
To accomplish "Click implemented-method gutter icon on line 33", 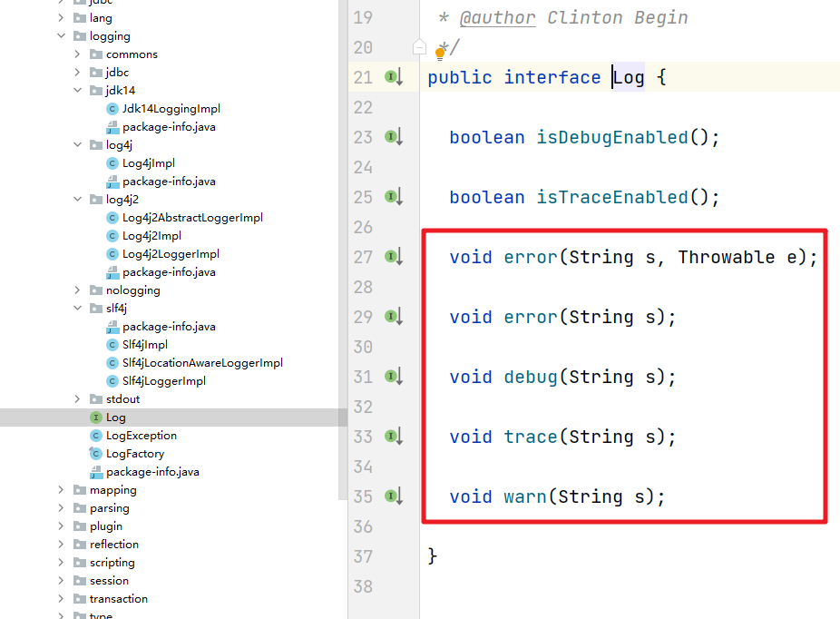I will [394, 437].
